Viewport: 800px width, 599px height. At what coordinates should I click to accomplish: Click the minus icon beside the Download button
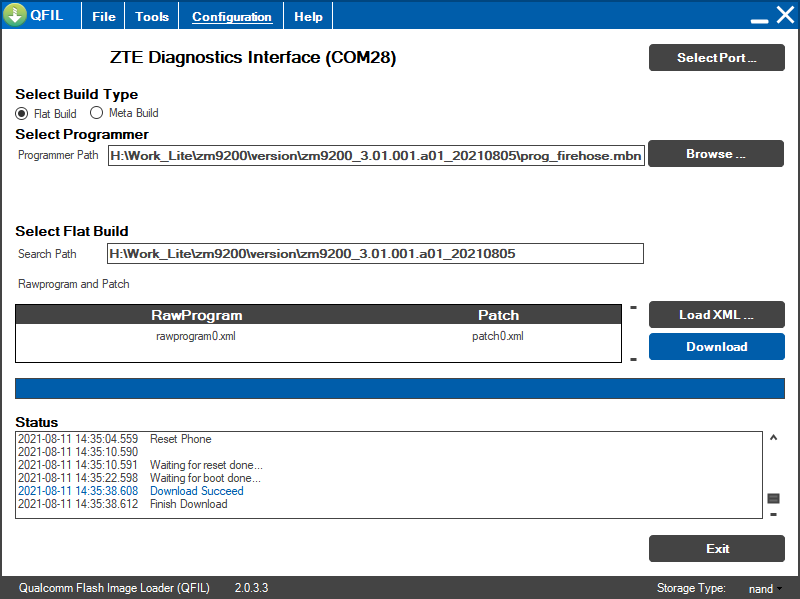click(x=633, y=359)
